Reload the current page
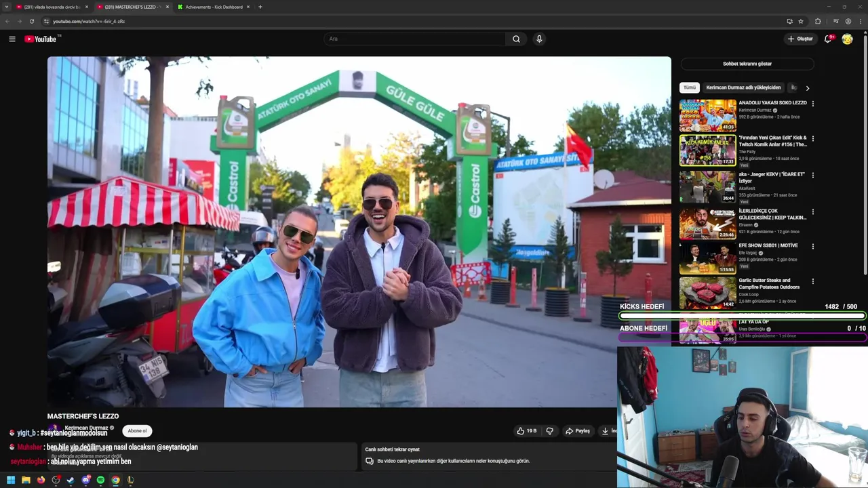Viewport: 868px width, 488px height. 32,21
